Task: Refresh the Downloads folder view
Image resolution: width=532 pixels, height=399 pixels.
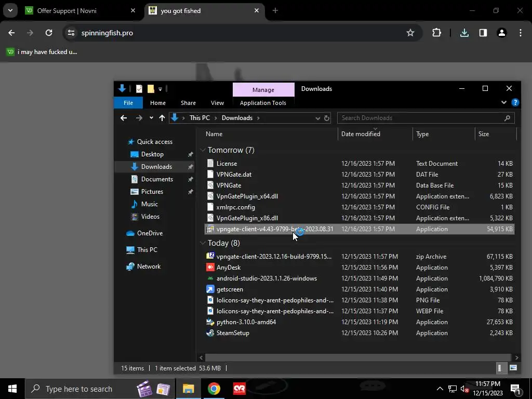Action: tap(327, 118)
